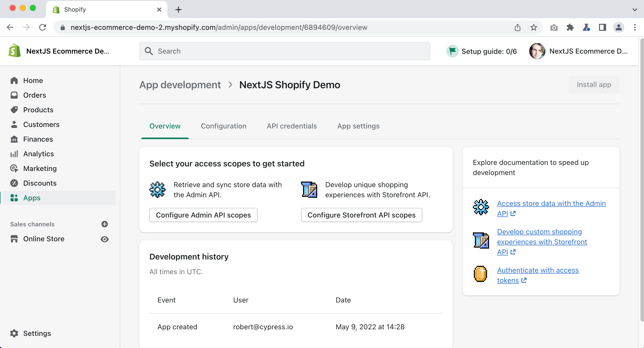Viewport: 644px width, 348px height.
Task: Open the Apps grid icon
Action: (14, 198)
